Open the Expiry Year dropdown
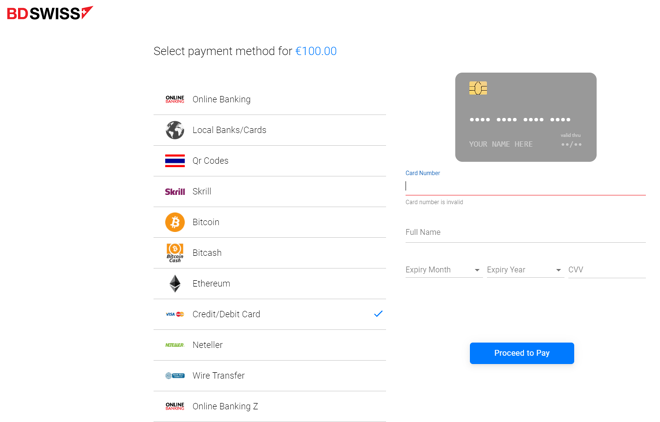 pyautogui.click(x=525, y=270)
